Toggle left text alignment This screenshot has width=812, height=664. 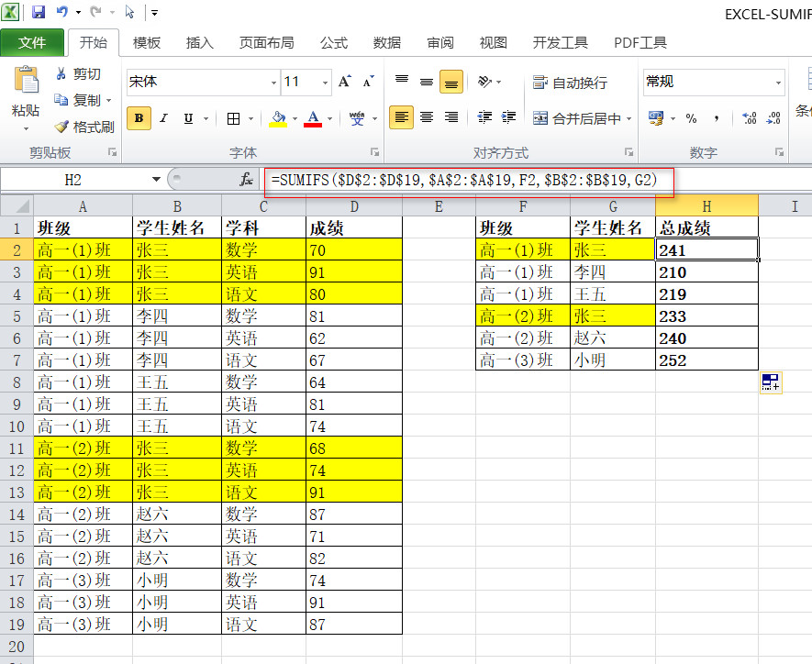click(401, 117)
